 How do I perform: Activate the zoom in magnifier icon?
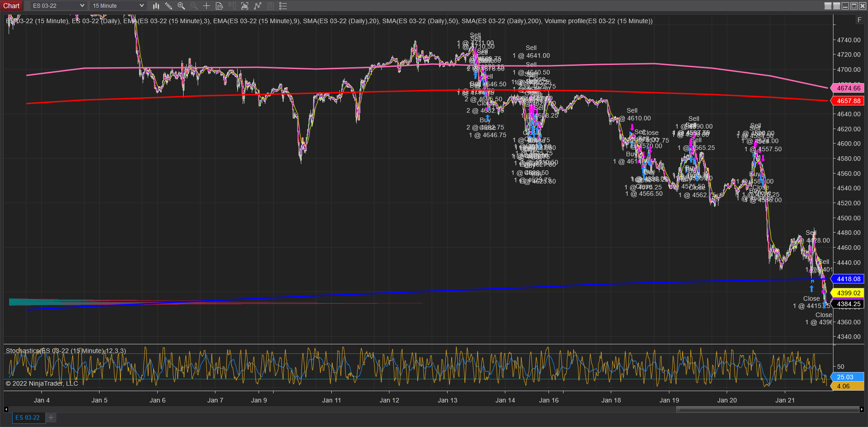pos(181,6)
